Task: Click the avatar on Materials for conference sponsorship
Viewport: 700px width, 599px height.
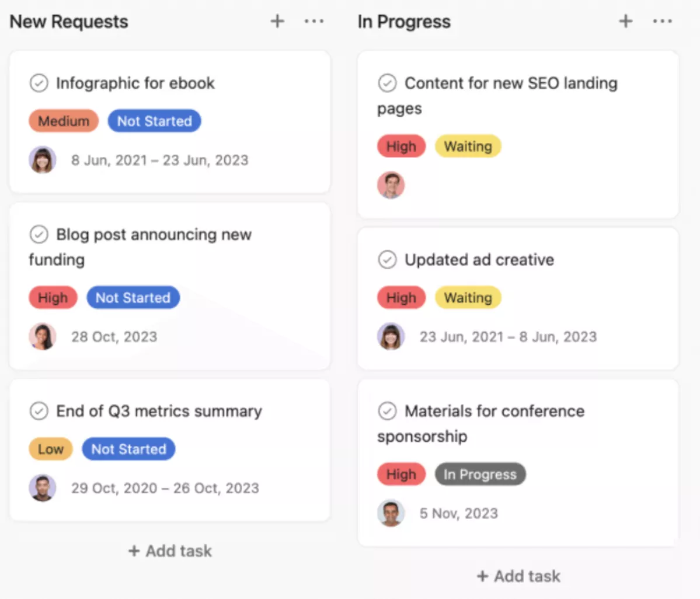Action: coord(391,513)
